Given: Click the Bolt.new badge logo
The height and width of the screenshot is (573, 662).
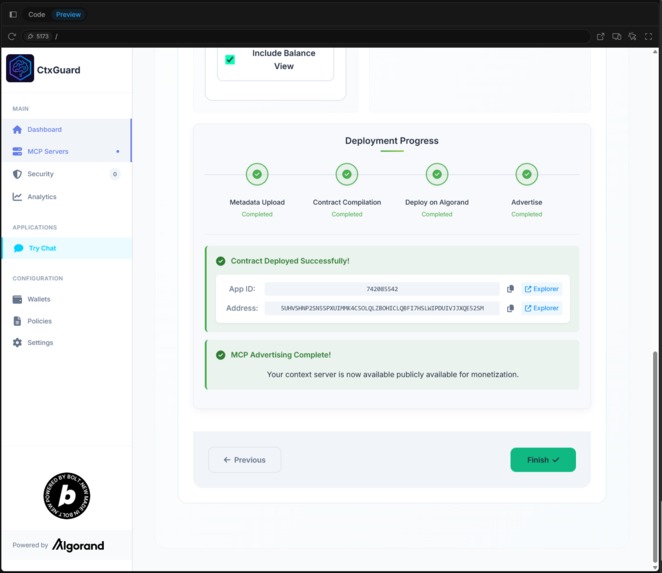Looking at the screenshot, I should coord(67,496).
